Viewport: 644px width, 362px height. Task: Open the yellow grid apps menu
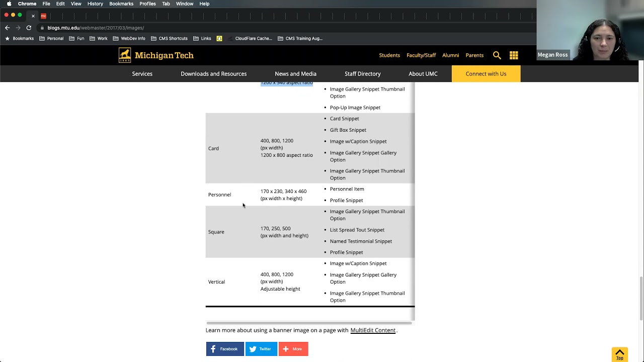point(514,55)
